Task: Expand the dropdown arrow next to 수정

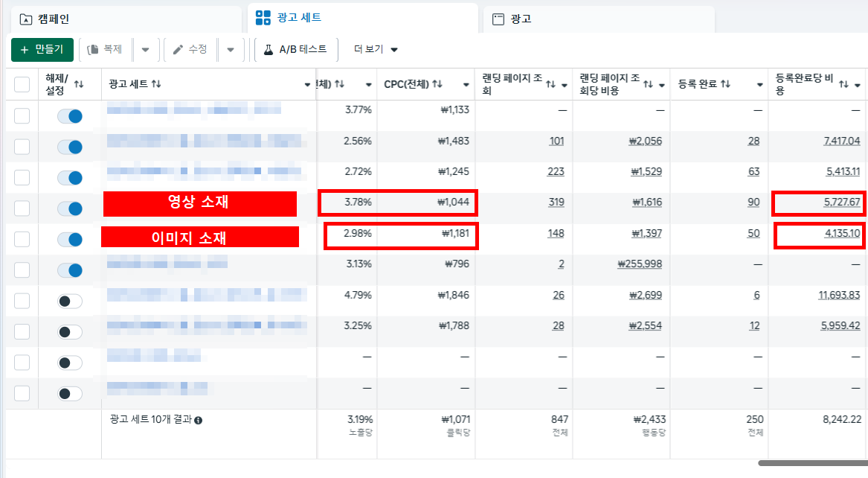Action: (231, 50)
